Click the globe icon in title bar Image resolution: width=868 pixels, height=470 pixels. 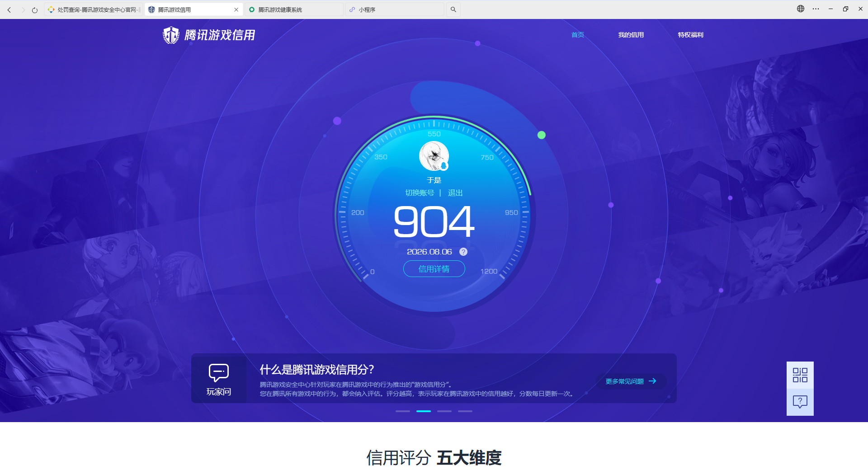pyautogui.click(x=801, y=9)
